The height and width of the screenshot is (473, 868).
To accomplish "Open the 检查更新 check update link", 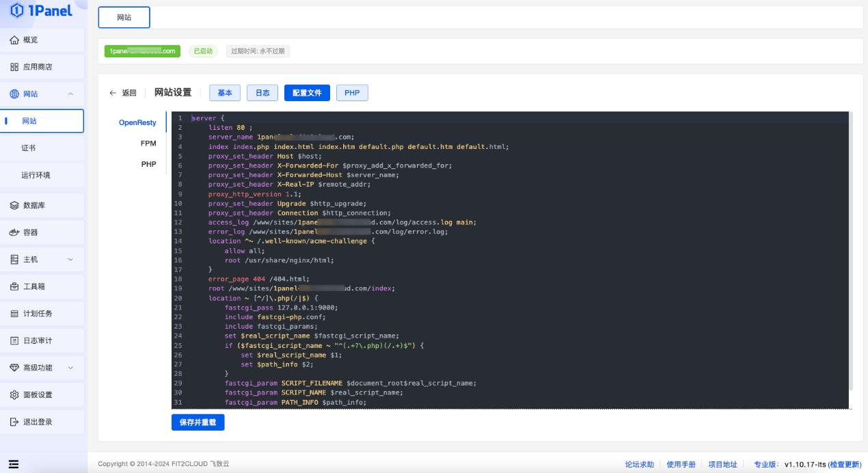I will click(x=845, y=465).
